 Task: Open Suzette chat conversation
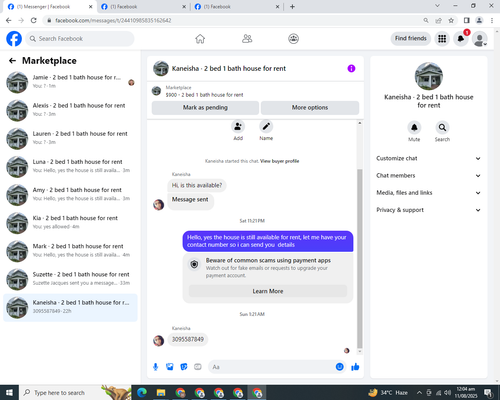coord(70,279)
